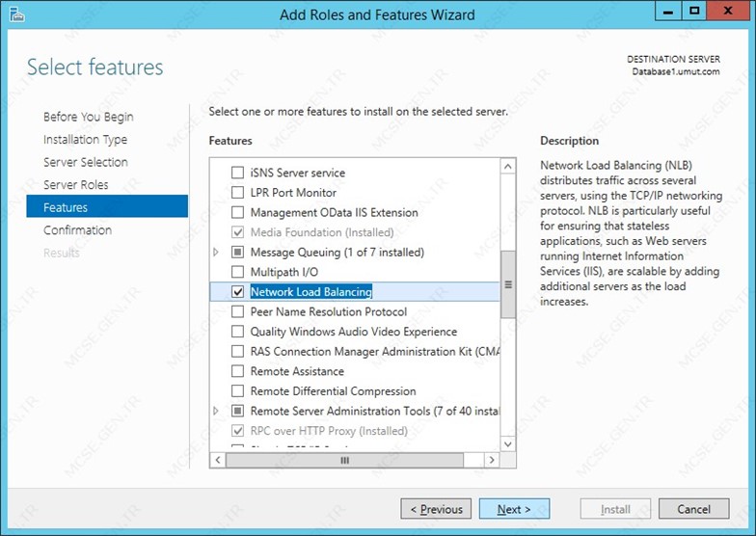The image size is (756, 536).
Task: Click the Next button
Action: [514, 509]
